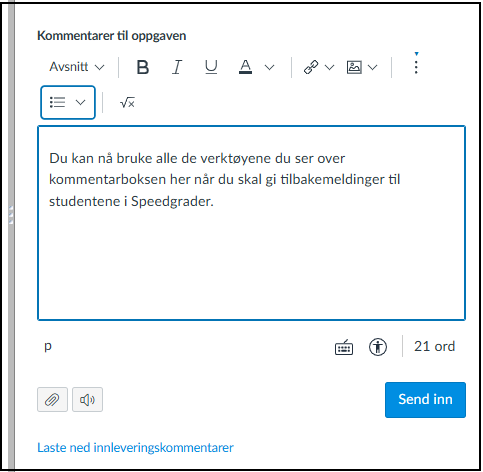This screenshot has height=472, width=483.
Task: Record audio comment with speaker button
Action: 87,399
